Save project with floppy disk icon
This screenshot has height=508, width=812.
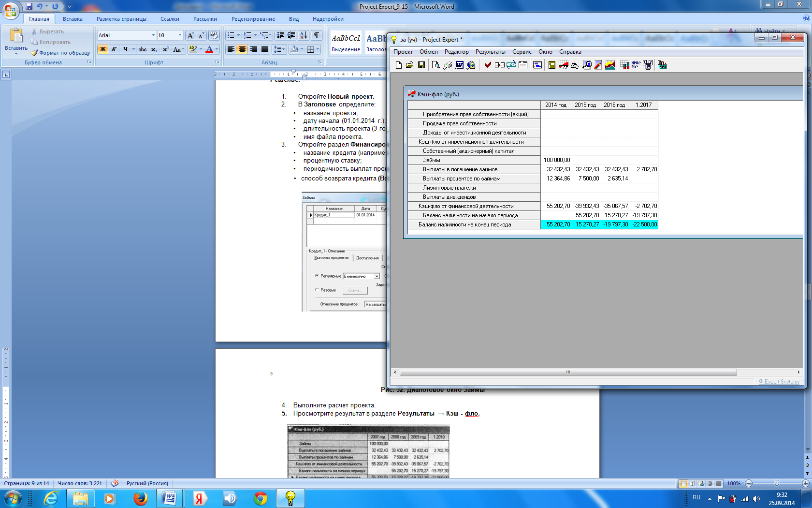421,65
